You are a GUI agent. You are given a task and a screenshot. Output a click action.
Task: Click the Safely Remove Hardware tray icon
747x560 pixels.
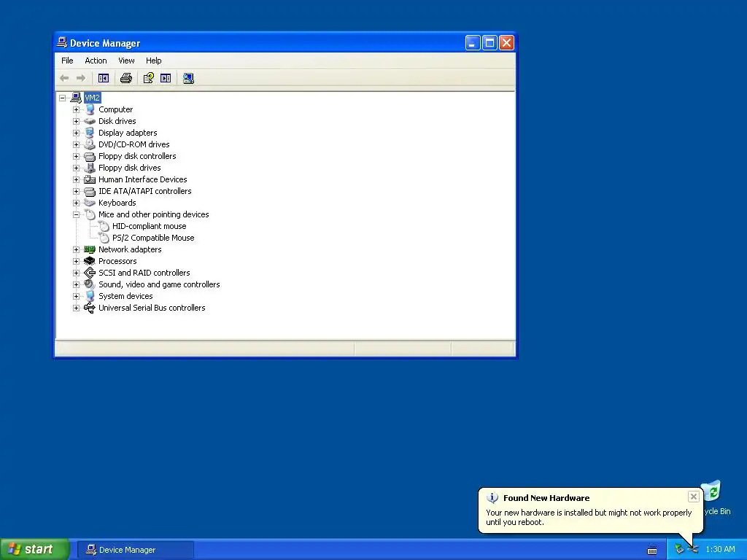click(x=679, y=550)
